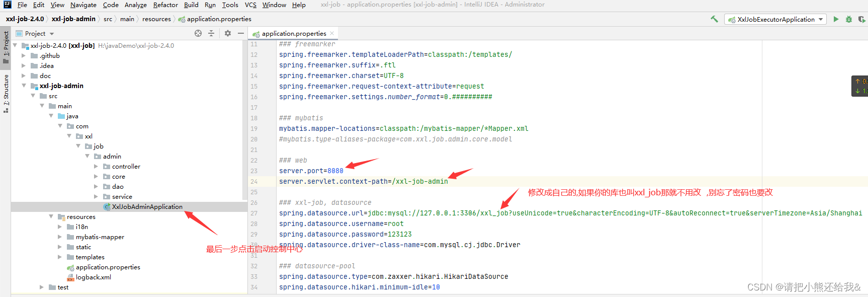This screenshot has width=868, height=297.
Task: Collapse the resources folder
Action: 51,216
